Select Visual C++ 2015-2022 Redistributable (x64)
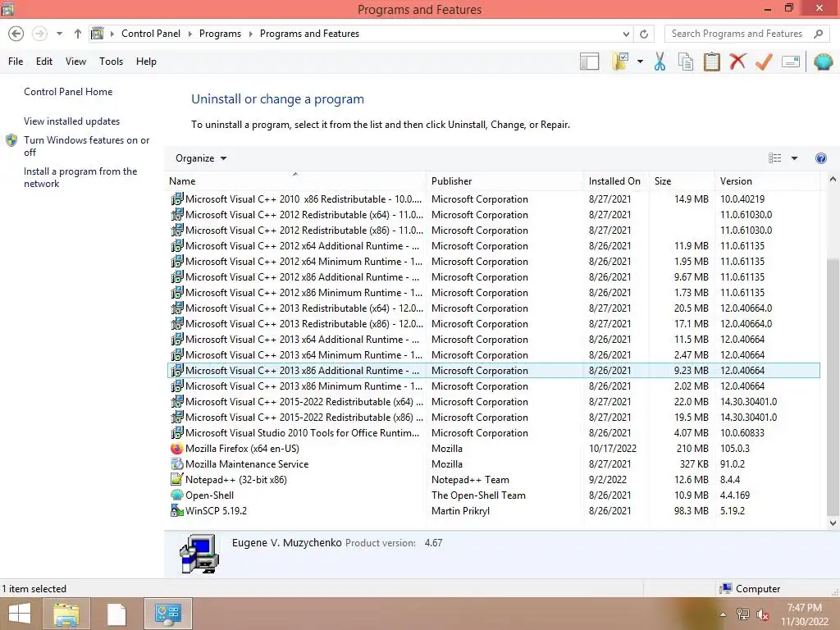This screenshot has width=840, height=630. pyautogui.click(x=493, y=402)
